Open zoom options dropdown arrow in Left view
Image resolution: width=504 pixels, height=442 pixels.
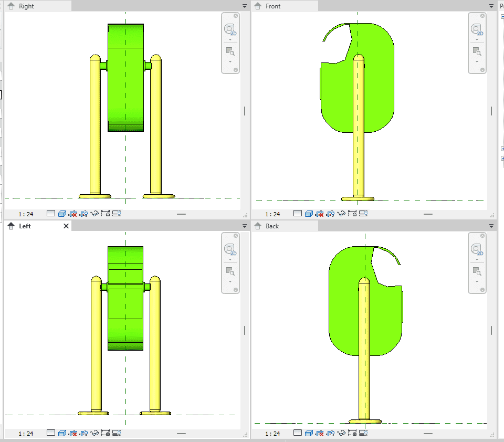point(230,282)
